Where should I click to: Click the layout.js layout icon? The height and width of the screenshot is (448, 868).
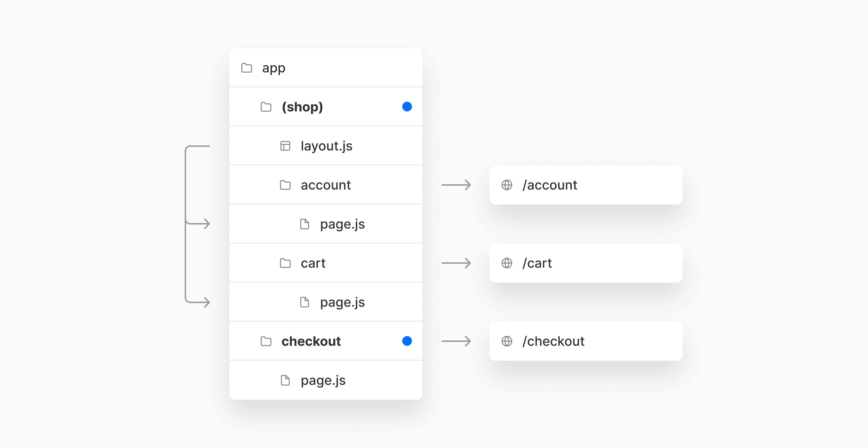click(285, 146)
